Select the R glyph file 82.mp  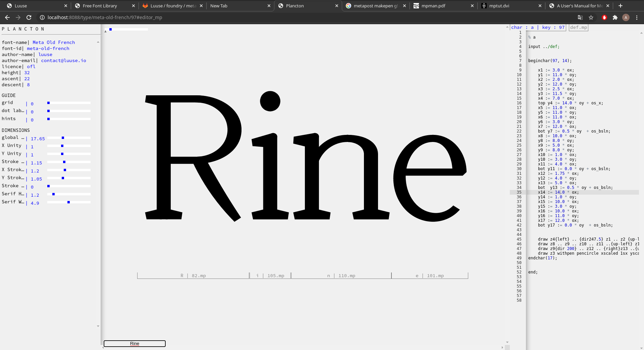click(x=193, y=276)
